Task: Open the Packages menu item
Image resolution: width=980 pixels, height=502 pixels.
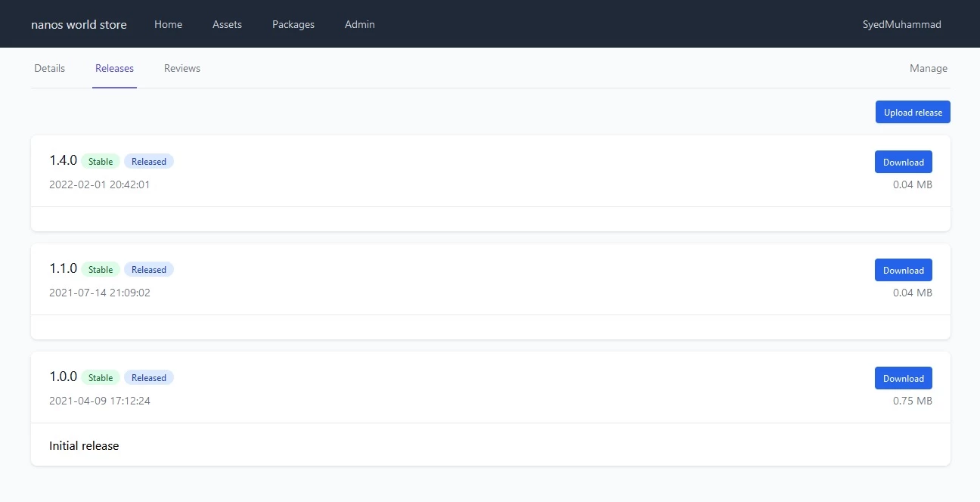Action: (x=293, y=24)
